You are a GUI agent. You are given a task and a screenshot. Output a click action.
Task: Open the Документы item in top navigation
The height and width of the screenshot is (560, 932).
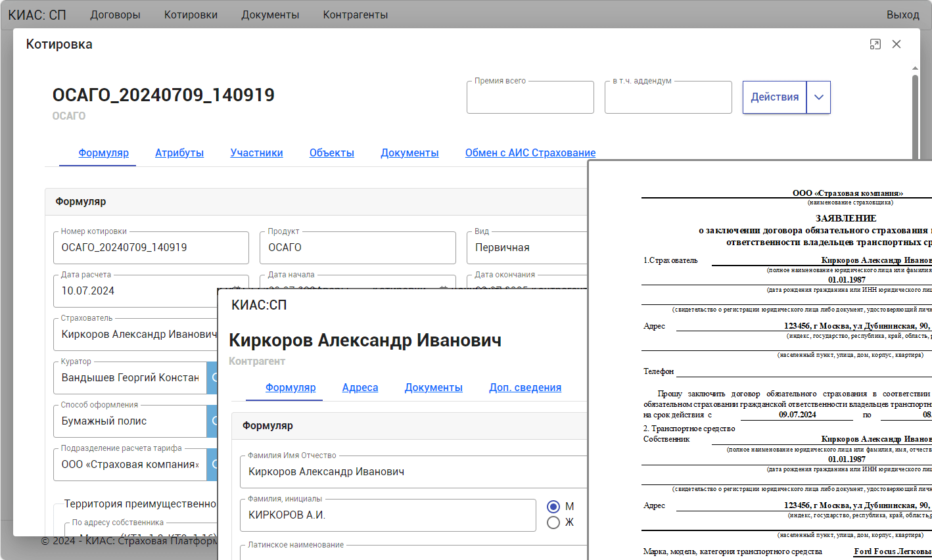pyautogui.click(x=270, y=14)
